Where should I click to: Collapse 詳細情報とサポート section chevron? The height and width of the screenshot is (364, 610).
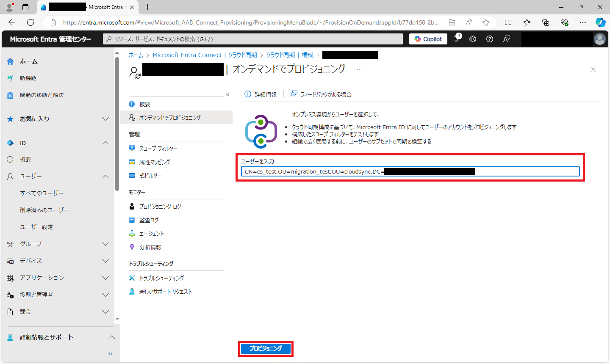pos(112,337)
